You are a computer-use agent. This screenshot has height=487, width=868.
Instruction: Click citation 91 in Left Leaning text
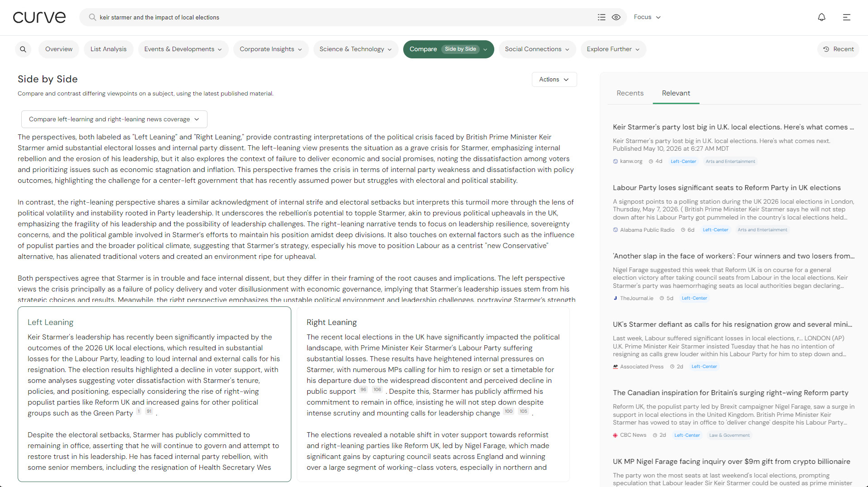[x=149, y=411]
